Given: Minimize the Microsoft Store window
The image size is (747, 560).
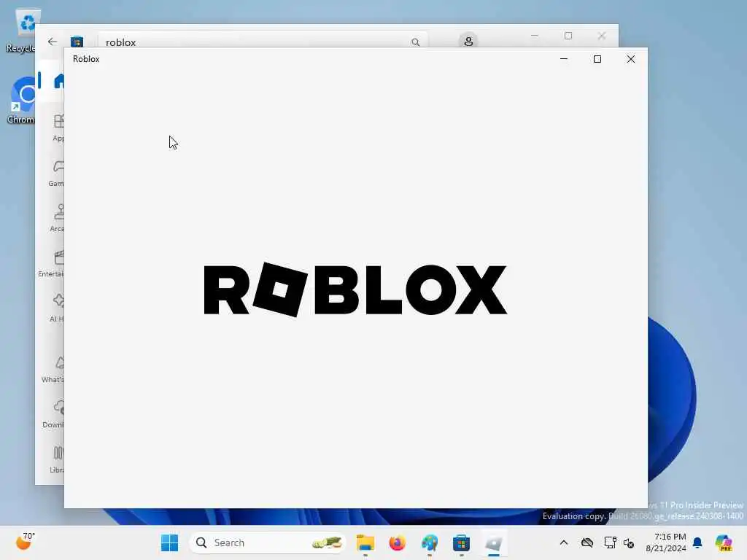Looking at the screenshot, I should pyautogui.click(x=535, y=36).
